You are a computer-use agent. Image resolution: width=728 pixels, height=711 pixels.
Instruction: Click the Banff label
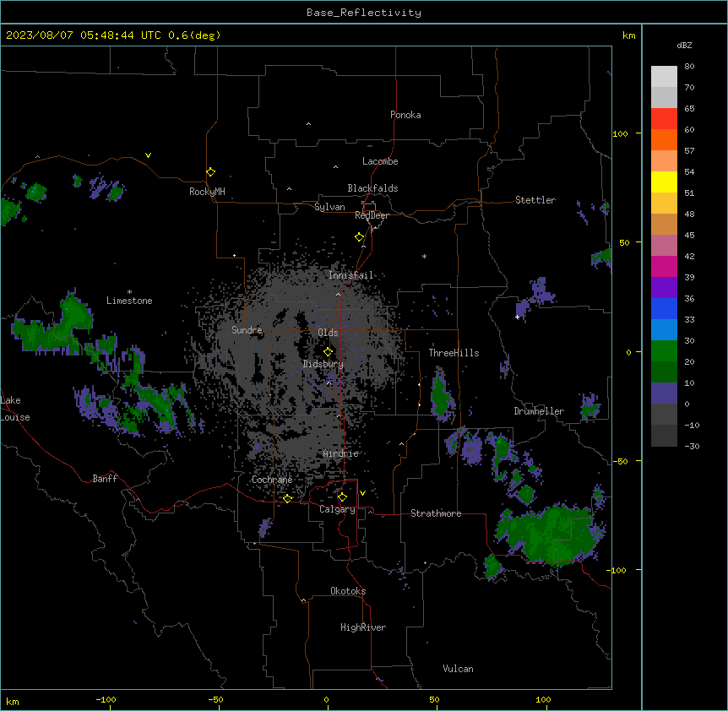[x=105, y=479]
